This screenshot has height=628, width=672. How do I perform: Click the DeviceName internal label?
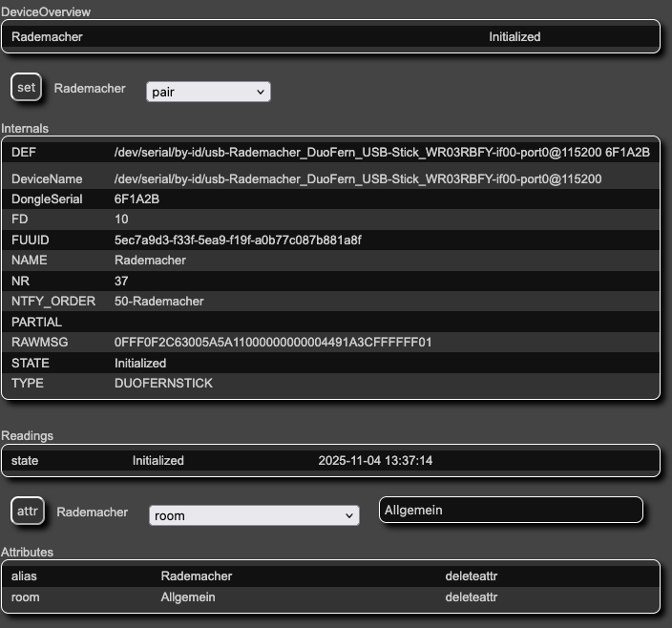coord(47,179)
